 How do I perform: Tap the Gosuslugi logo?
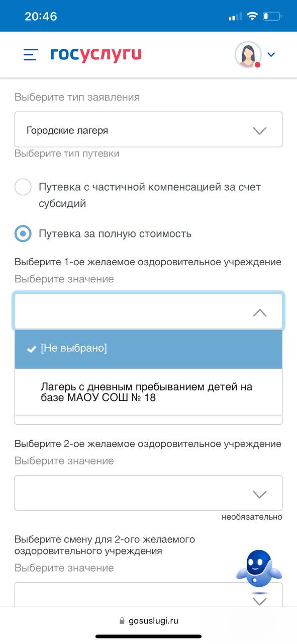[95, 54]
